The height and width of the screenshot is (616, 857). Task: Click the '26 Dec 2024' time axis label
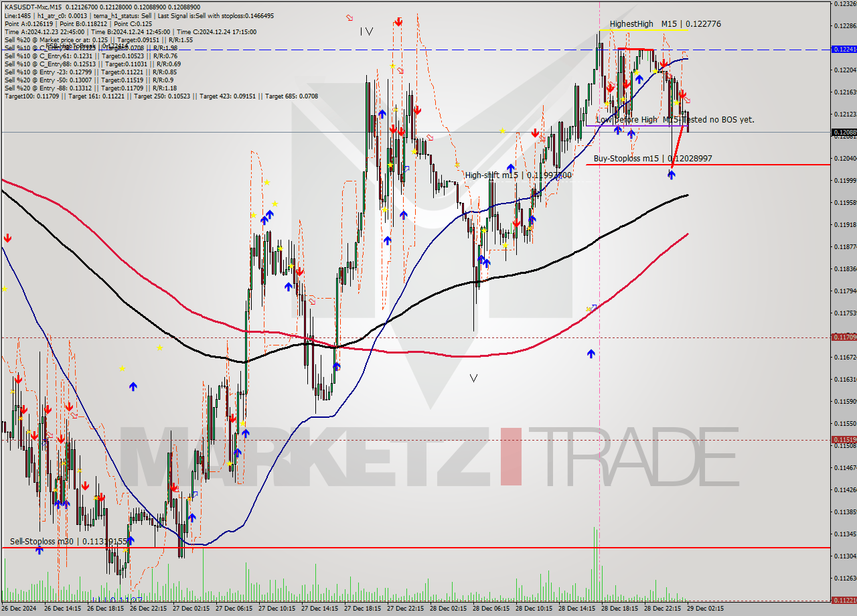point(20,609)
